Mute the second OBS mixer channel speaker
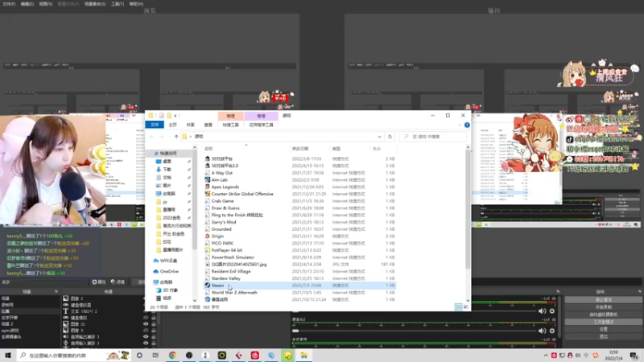 542,331
